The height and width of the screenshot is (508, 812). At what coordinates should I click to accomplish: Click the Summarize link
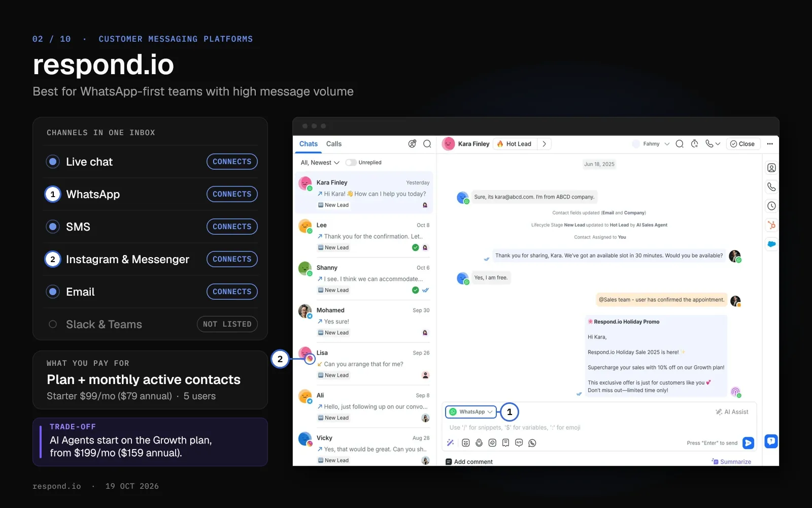731,462
